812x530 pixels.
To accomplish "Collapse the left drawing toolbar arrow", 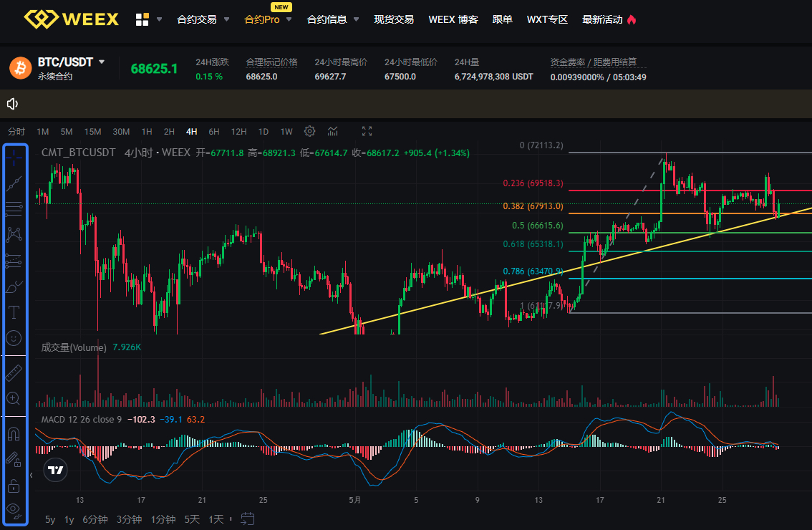I will tap(31, 475).
